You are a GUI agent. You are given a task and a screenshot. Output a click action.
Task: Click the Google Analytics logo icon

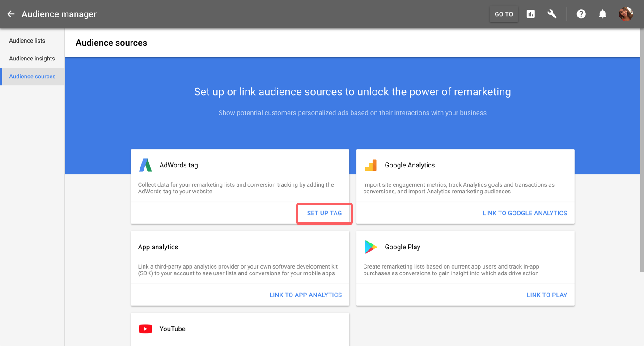(x=371, y=165)
